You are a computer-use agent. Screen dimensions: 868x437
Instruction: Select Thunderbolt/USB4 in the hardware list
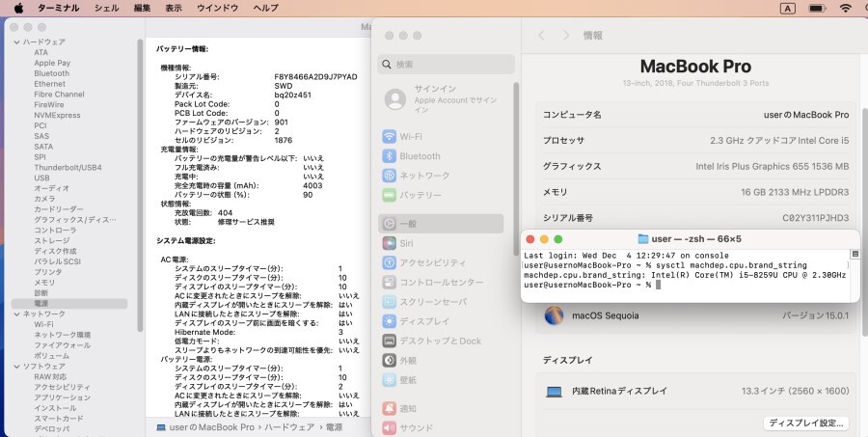pyautogui.click(x=68, y=167)
